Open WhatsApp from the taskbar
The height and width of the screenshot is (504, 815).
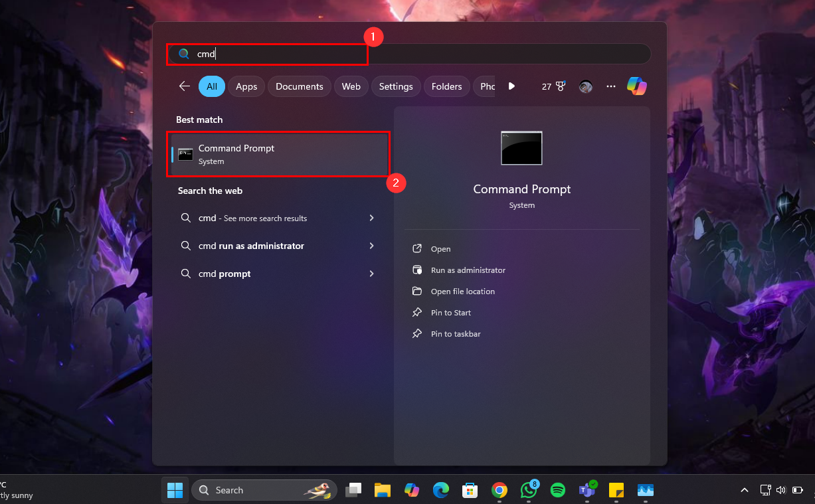pyautogui.click(x=529, y=490)
